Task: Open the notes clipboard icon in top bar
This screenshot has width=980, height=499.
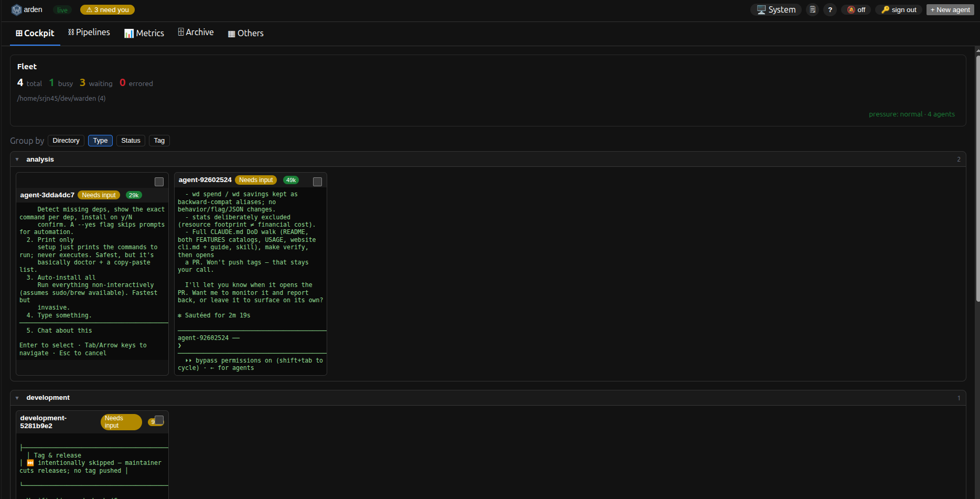Action: point(812,9)
